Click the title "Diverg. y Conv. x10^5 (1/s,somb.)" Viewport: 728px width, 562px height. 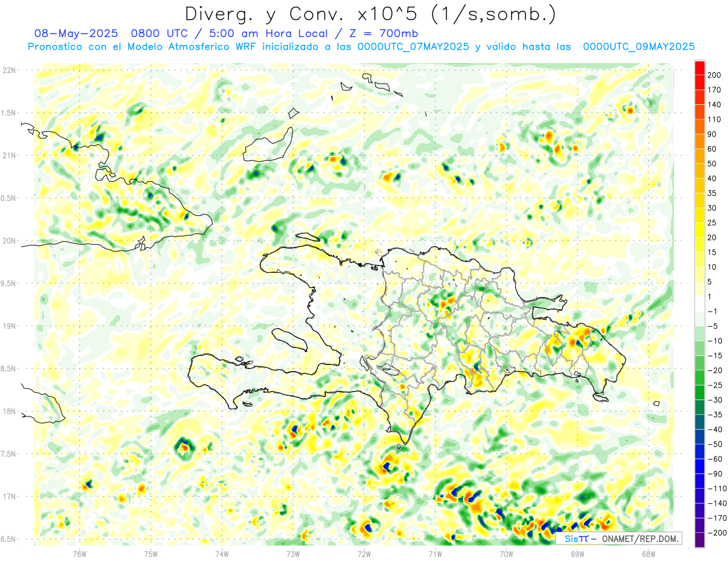[369, 14]
